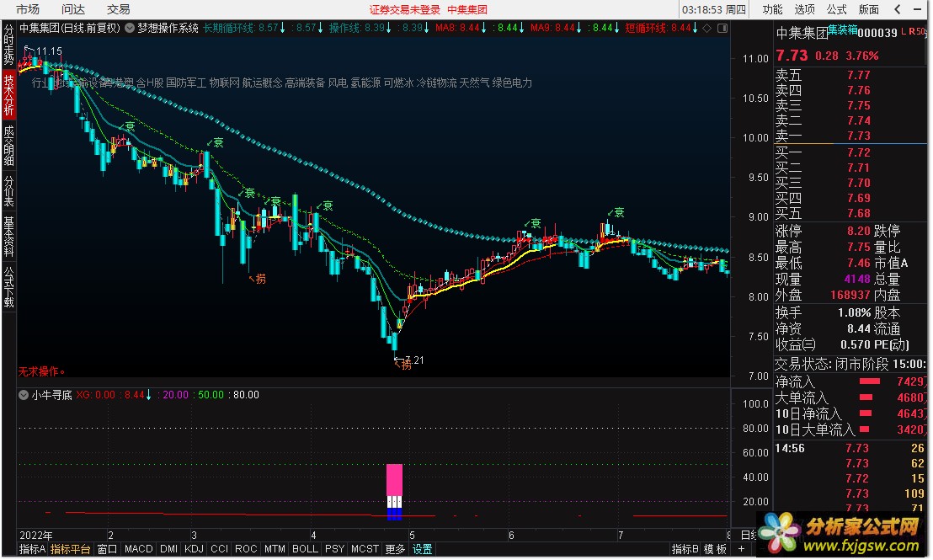Click the 集装箱 sector label
The height and width of the screenshot is (560, 933).
(843, 29)
